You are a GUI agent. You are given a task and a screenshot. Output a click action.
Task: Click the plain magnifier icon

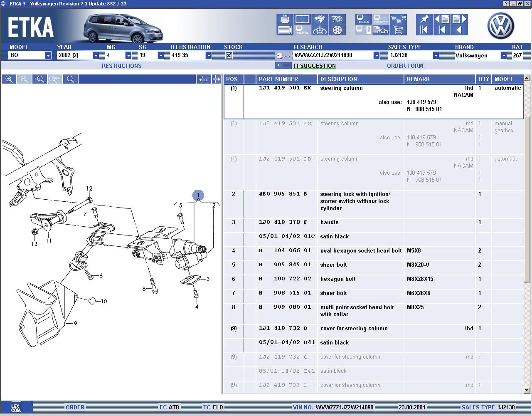(70, 79)
